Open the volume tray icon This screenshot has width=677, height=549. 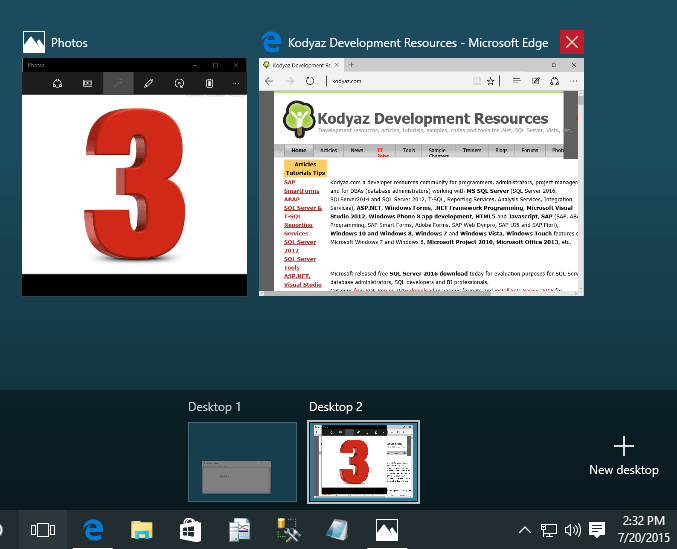(573, 530)
